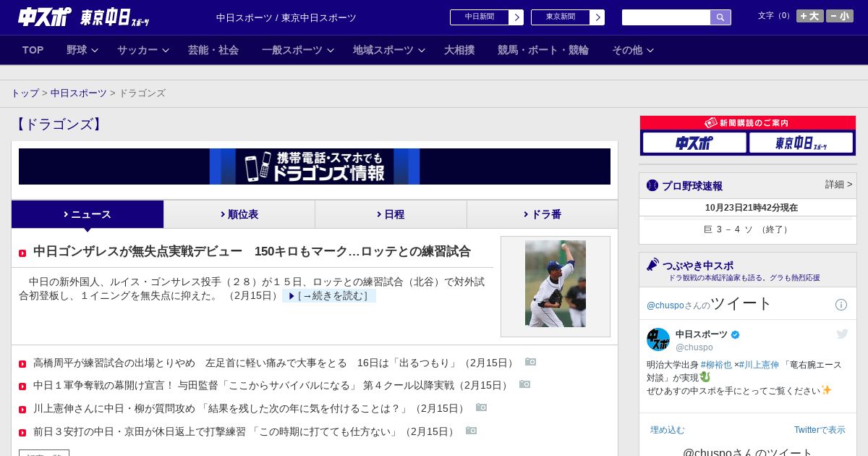Screen dimensions: 868x456
Task: Click the verified badge next to 中日スポーツ
Action: (x=736, y=334)
